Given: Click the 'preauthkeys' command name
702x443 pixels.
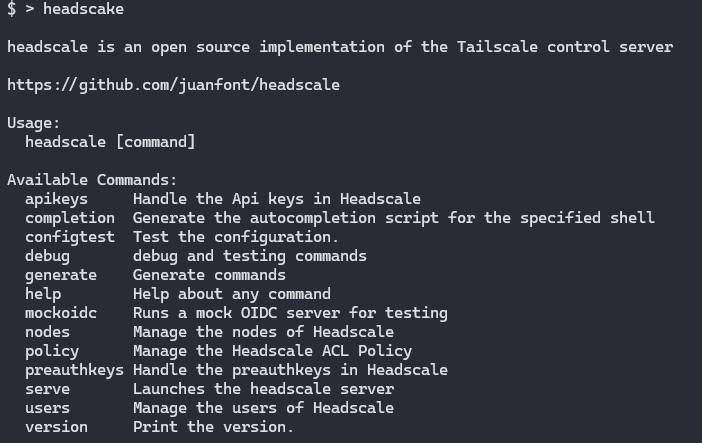Looking at the screenshot, I should coord(74,370).
